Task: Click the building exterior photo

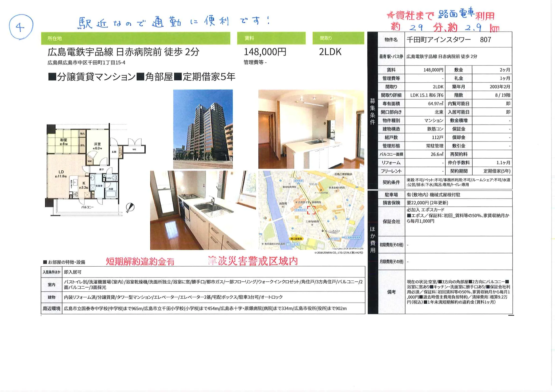Action: point(203,129)
